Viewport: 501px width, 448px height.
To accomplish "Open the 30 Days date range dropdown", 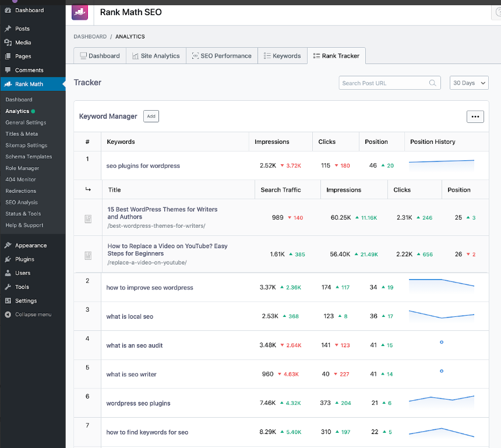I will coord(469,83).
